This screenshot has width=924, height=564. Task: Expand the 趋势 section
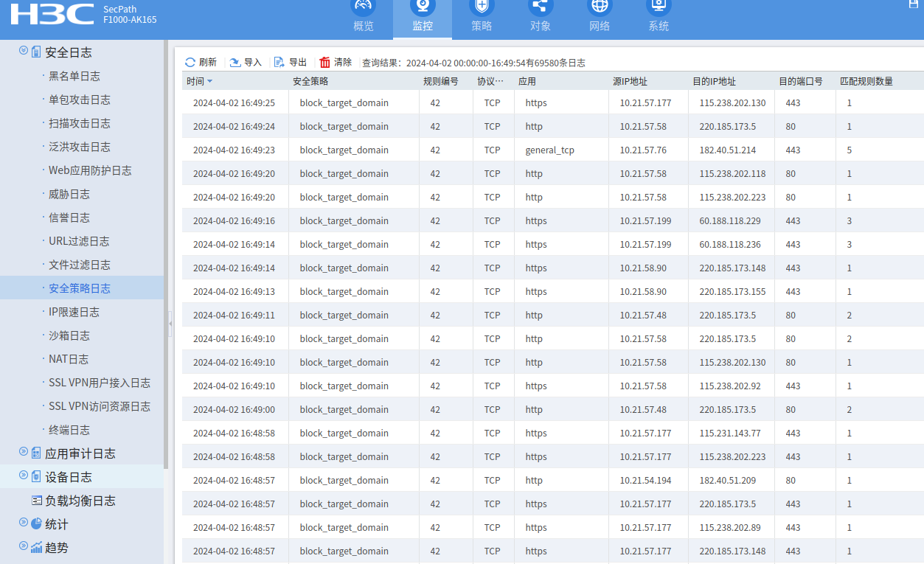(24, 546)
